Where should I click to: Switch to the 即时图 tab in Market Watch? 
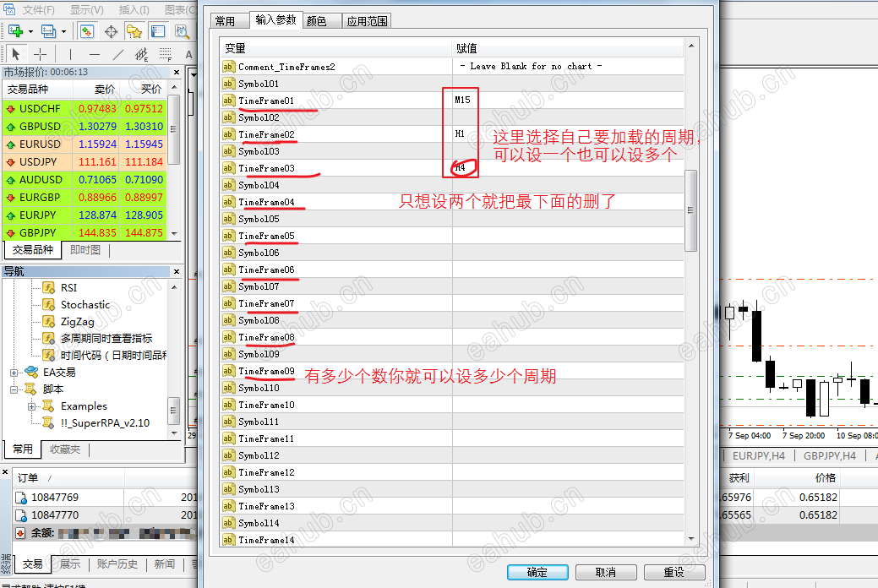pyautogui.click(x=85, y=250)
